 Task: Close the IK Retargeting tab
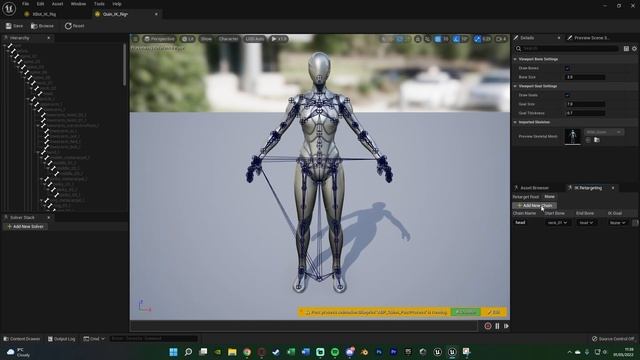click(613, 188)
